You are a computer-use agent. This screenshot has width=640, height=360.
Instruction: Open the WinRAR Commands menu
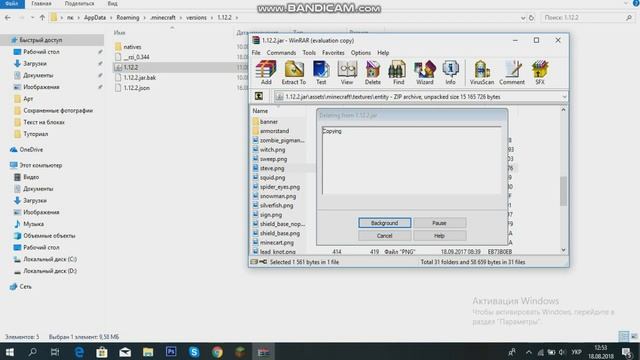pos(281,53)
